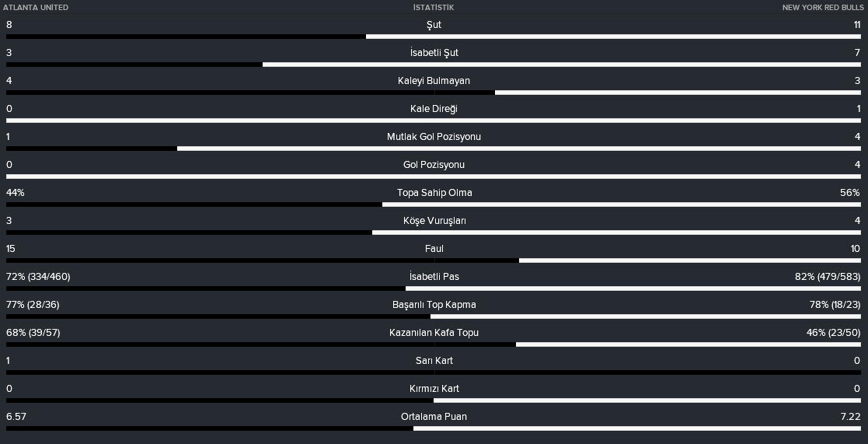Select the Kaleyi Bulmayan row label

pos(434,81)
